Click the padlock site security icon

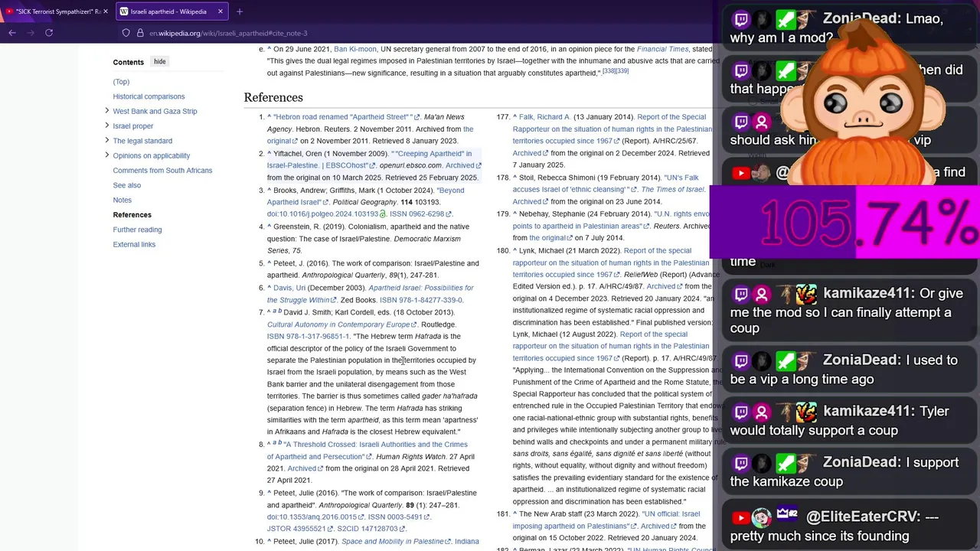coord(140,33)
